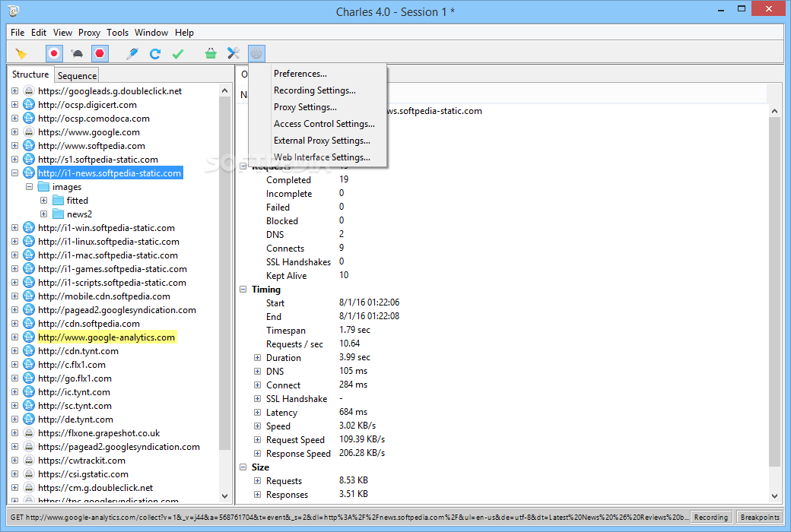The width and height of the screenshot is (791, 532).
Task: Collapse the i1-news.softpedia-static.com node
Action: tap(14, 173)
